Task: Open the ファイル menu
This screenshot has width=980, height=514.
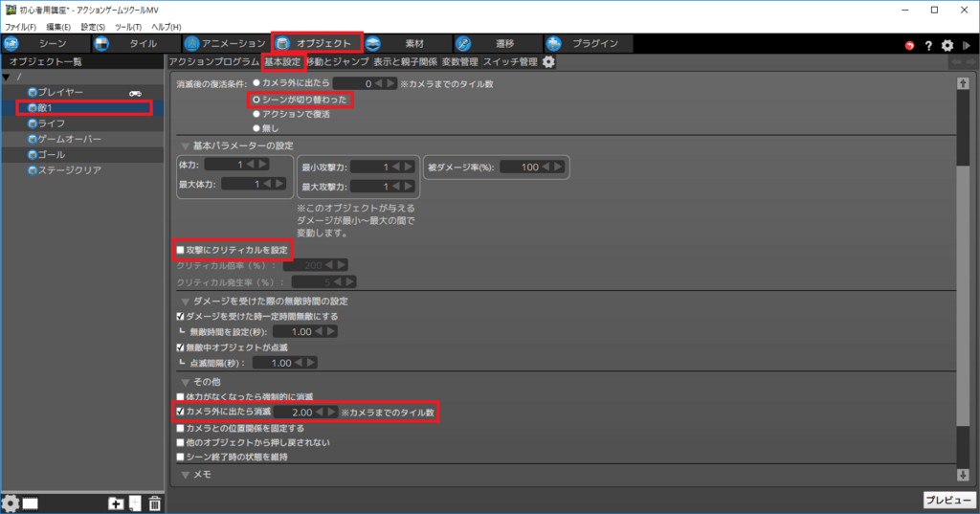Action: tap(21, 27)
